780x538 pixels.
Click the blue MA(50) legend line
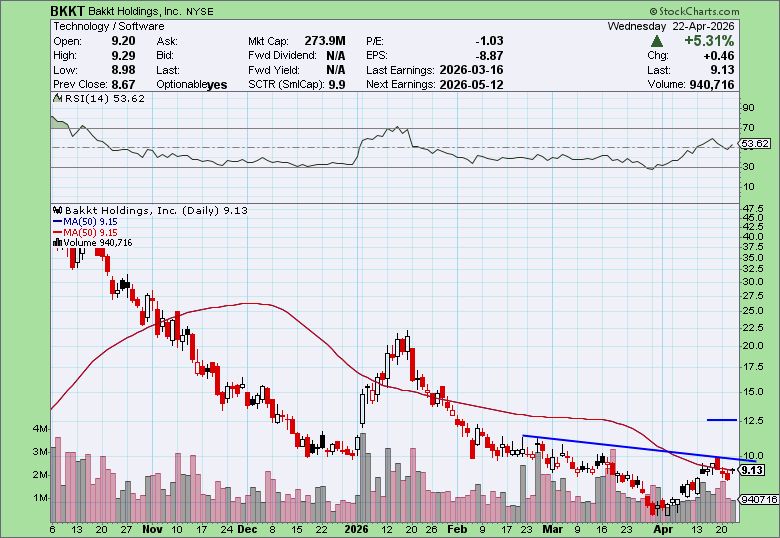coord(57,221)
